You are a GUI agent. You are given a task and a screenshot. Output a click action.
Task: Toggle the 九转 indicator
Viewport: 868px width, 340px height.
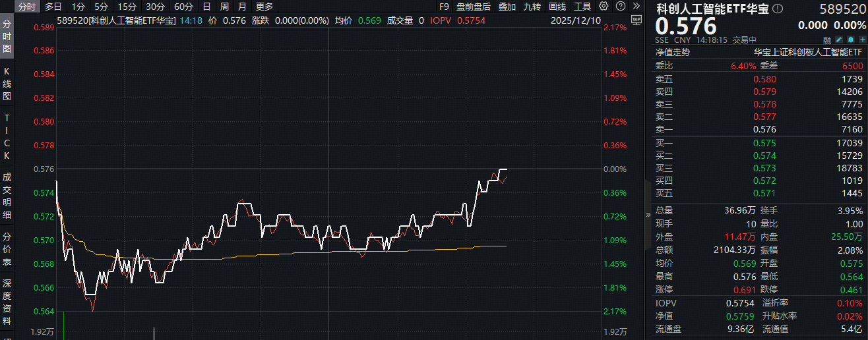pyautogui.click(x=533, y=7)
